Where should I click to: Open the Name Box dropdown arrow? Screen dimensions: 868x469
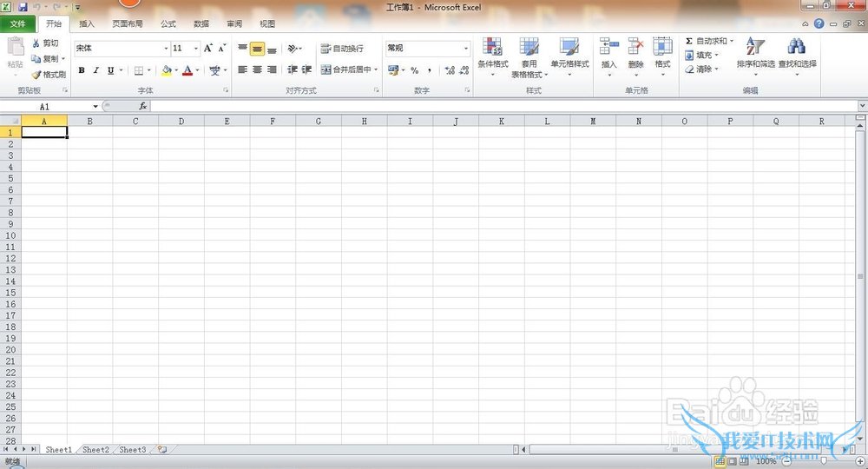click(95, 106)
